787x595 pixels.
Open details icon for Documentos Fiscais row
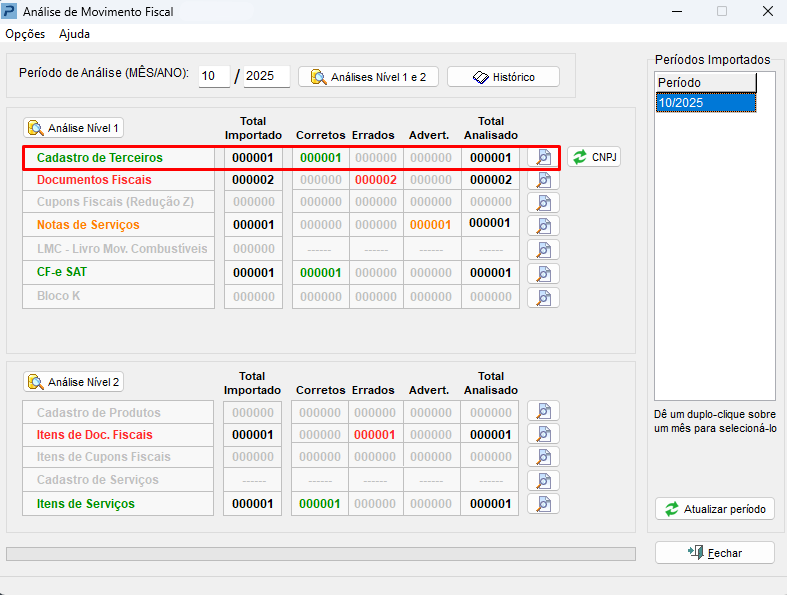543,180
